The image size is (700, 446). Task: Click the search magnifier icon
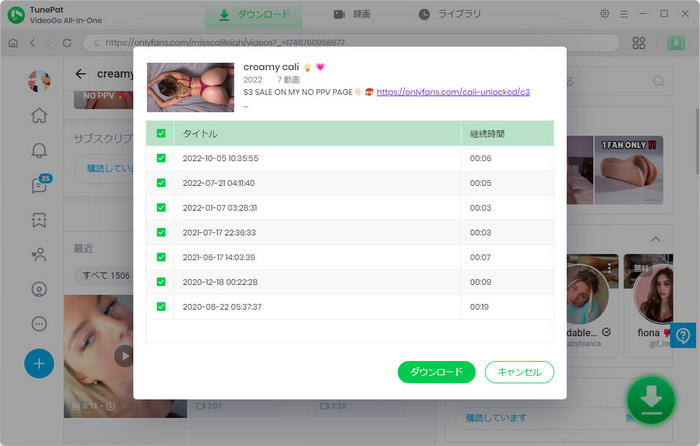[x=658, y=81]
